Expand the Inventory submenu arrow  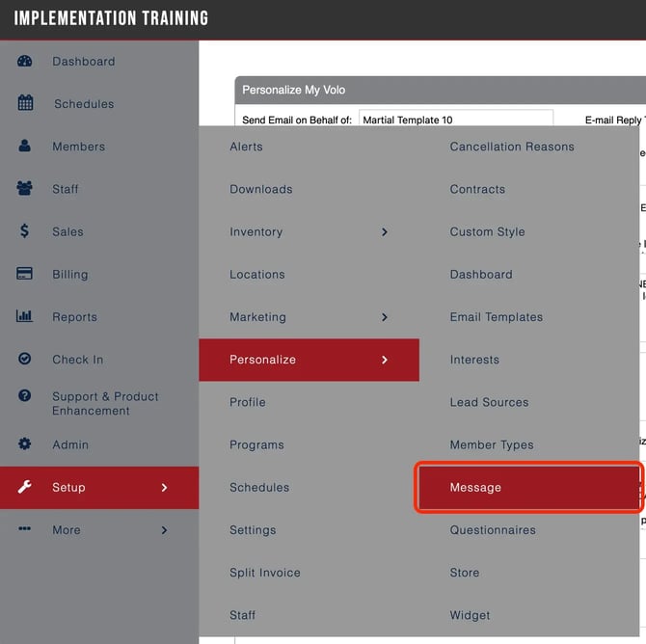pos(385,232)
